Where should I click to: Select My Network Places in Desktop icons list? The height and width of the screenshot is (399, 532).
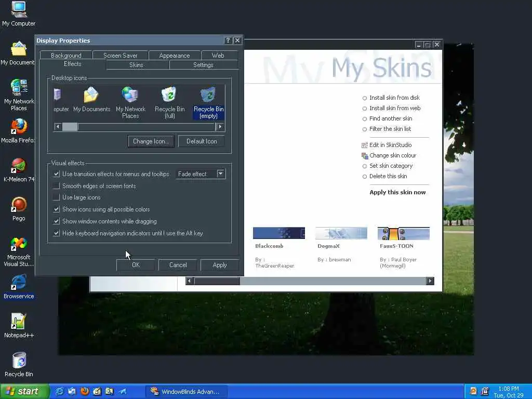(x=130, y=102)
